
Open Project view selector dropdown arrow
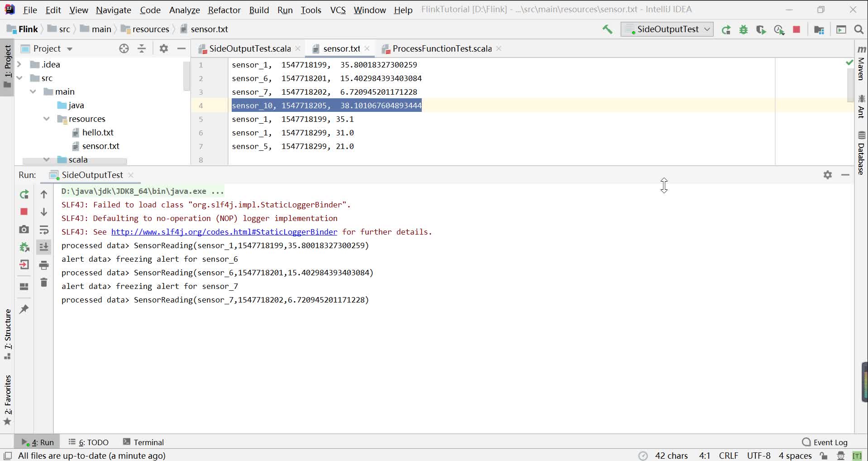[70, 49]
